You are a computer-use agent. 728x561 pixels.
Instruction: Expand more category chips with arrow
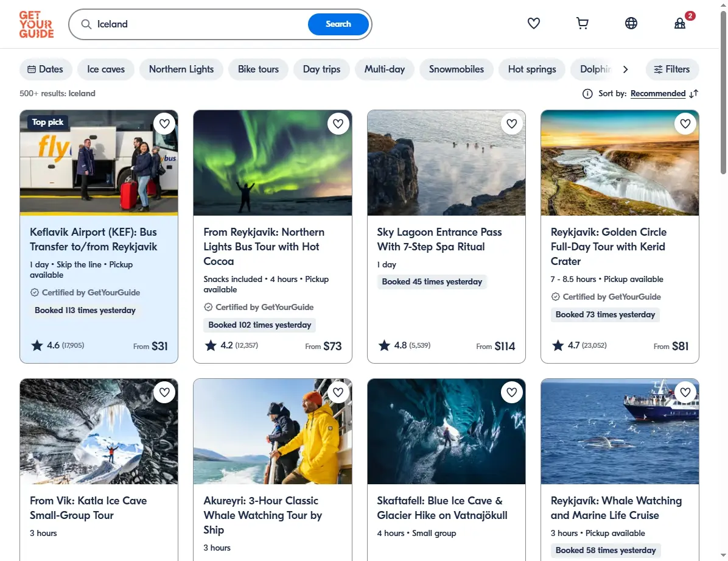(625, 69)
